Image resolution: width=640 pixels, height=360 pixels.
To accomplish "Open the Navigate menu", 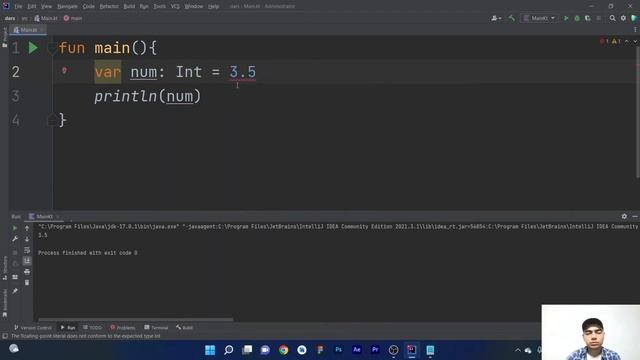I will pos(67,7).
